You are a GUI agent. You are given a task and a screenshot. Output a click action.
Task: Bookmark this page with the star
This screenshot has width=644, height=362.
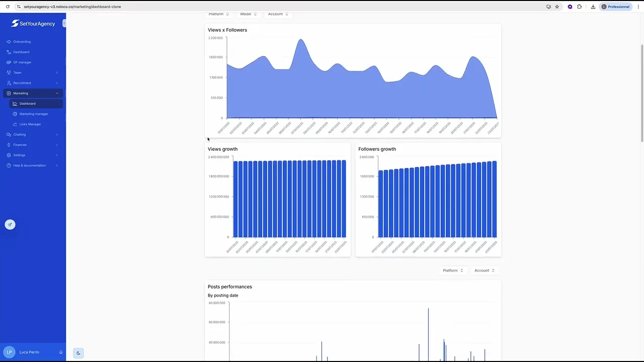[x=557, y=7]
